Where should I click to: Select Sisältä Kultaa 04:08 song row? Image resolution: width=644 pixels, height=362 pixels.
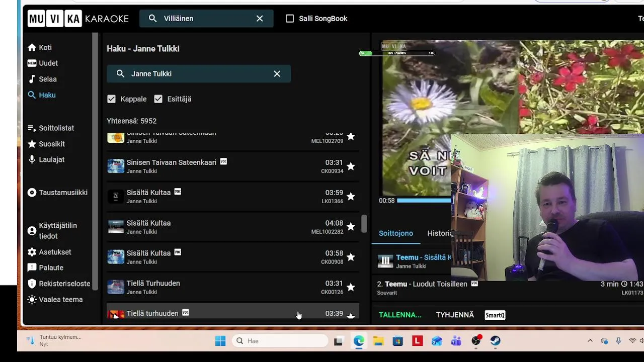(x=232, y=227)
